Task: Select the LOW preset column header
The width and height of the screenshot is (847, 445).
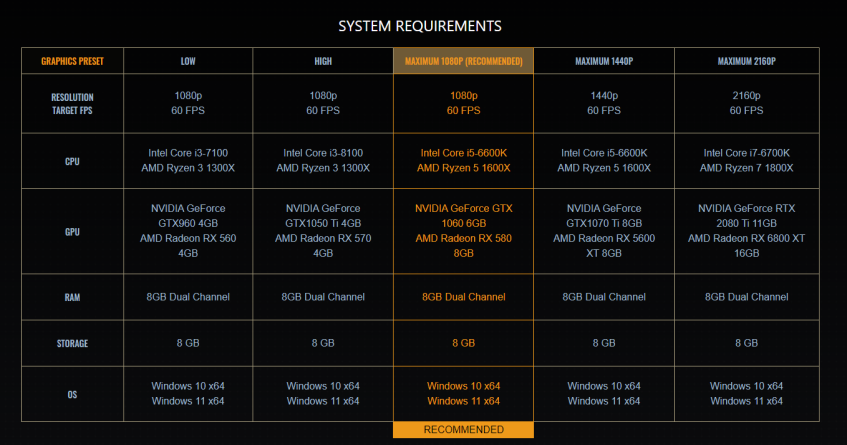Action: 187,61
